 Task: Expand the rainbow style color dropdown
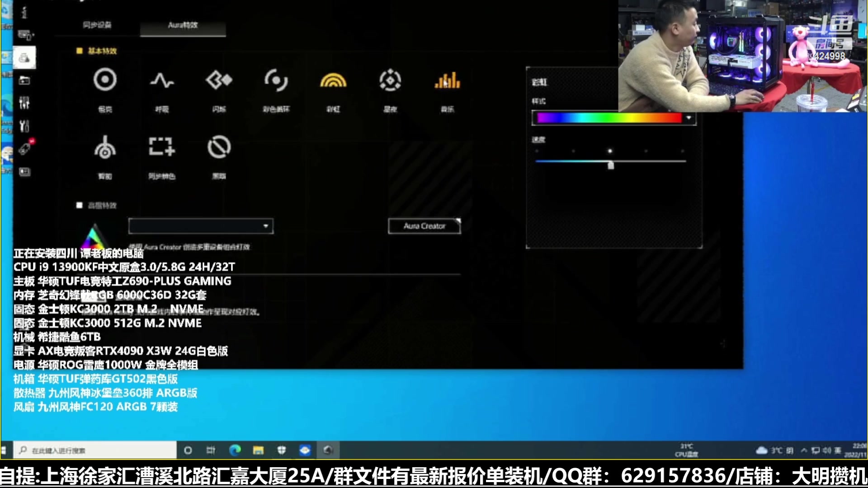[689, 118]
